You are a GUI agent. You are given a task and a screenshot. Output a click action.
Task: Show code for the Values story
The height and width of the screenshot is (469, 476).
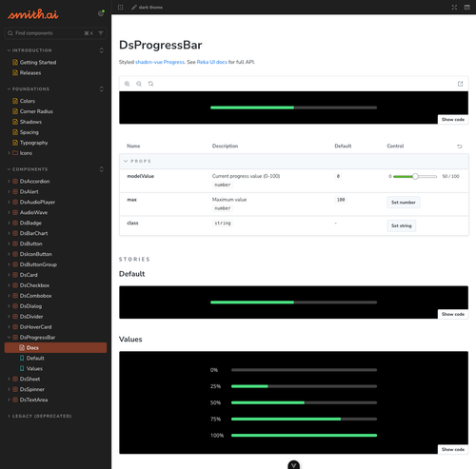tap(453, 449)
